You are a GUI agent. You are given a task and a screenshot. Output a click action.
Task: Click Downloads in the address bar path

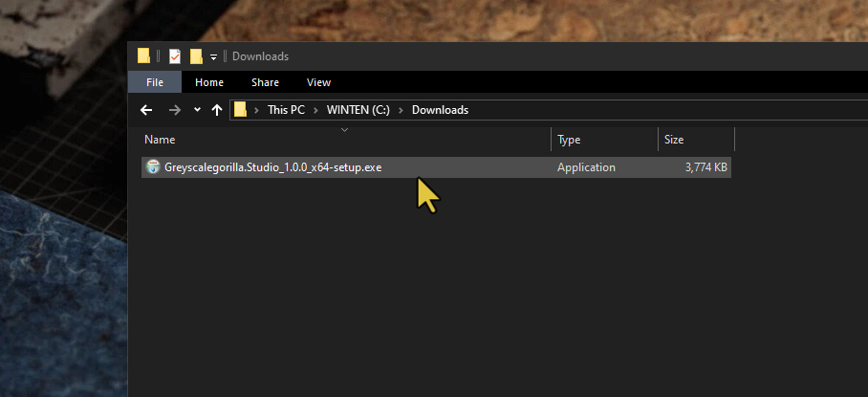[440, 110]
